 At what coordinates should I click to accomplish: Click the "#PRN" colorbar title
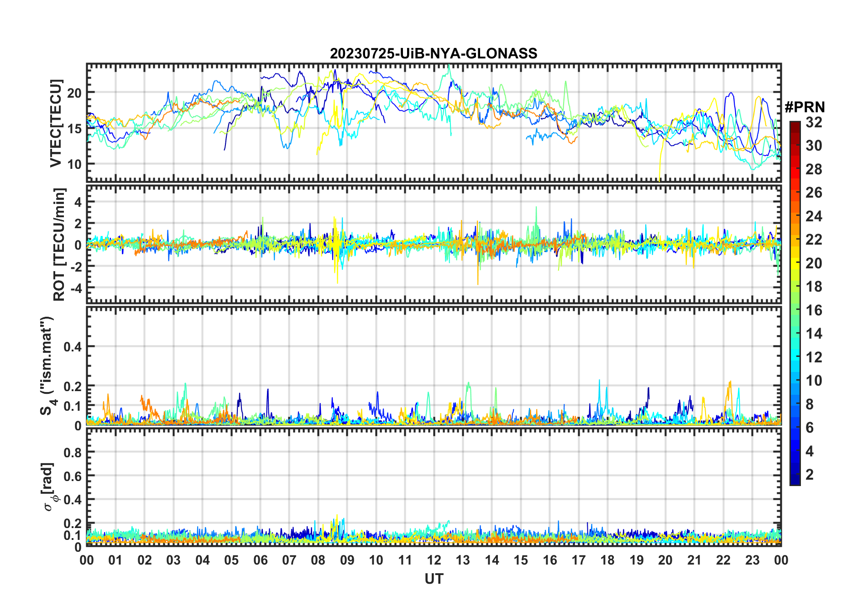805,107
